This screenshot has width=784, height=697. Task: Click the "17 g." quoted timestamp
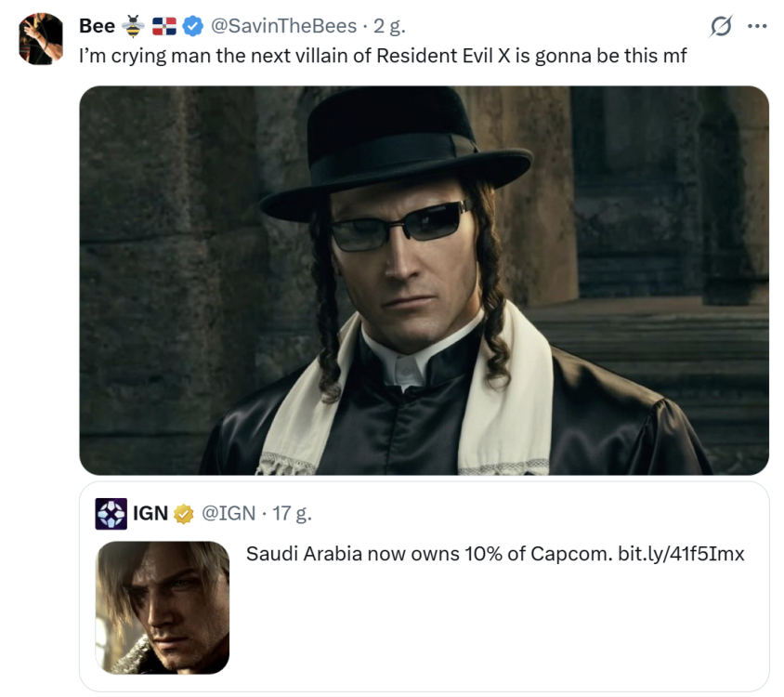291,513
